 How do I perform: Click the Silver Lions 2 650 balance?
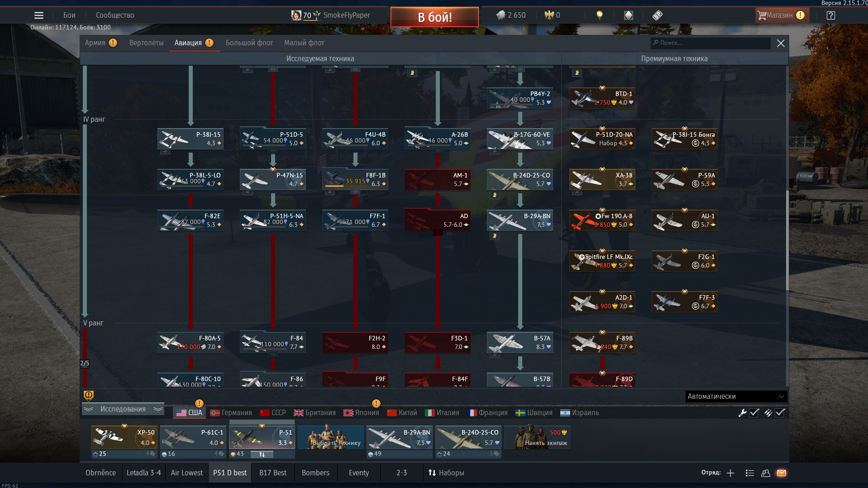(x=511, y=15)
